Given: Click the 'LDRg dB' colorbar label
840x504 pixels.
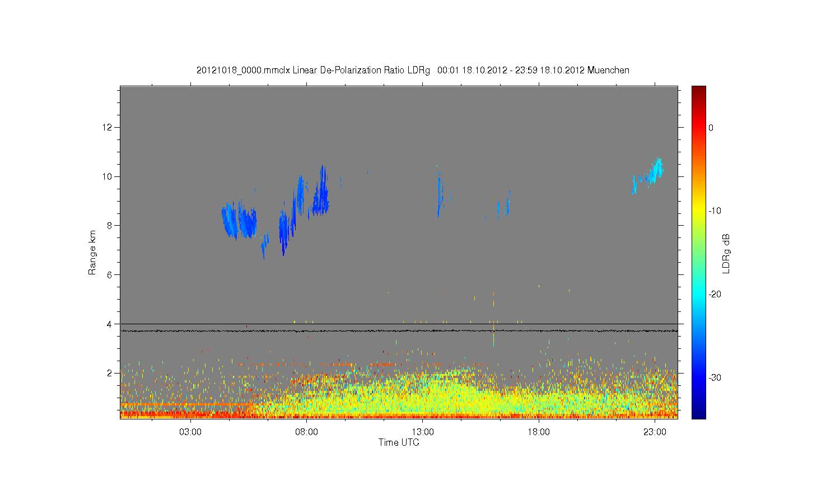Looking at the screenshot, I should 726,253.
